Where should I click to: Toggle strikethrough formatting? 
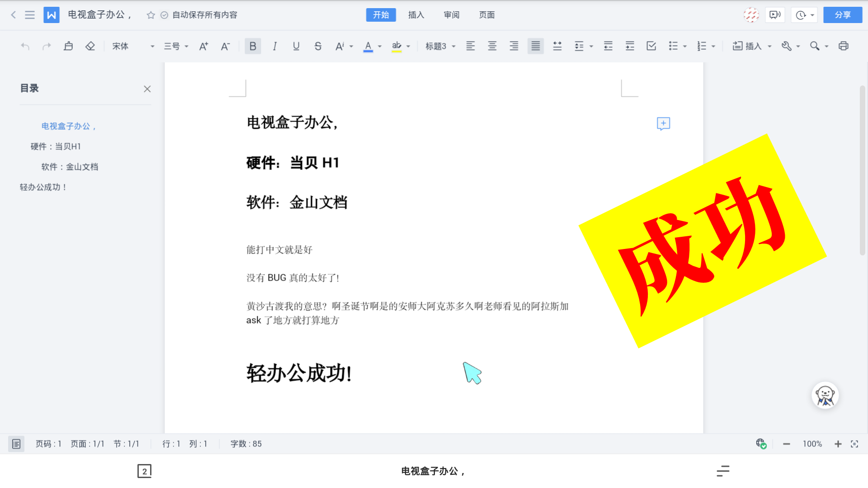click(x=318, y=46)
